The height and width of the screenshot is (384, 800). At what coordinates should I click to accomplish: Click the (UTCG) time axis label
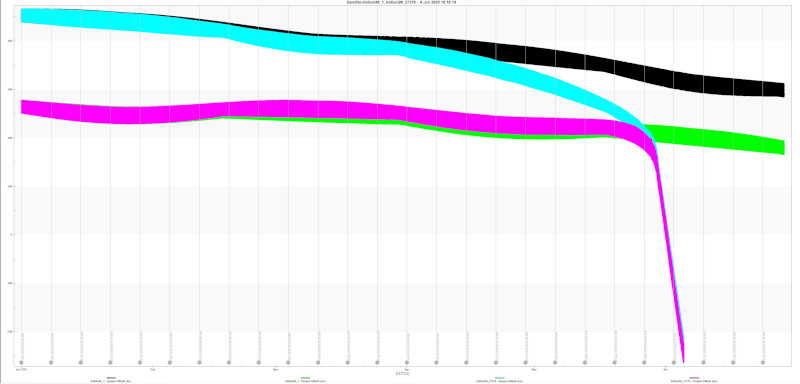403,373
